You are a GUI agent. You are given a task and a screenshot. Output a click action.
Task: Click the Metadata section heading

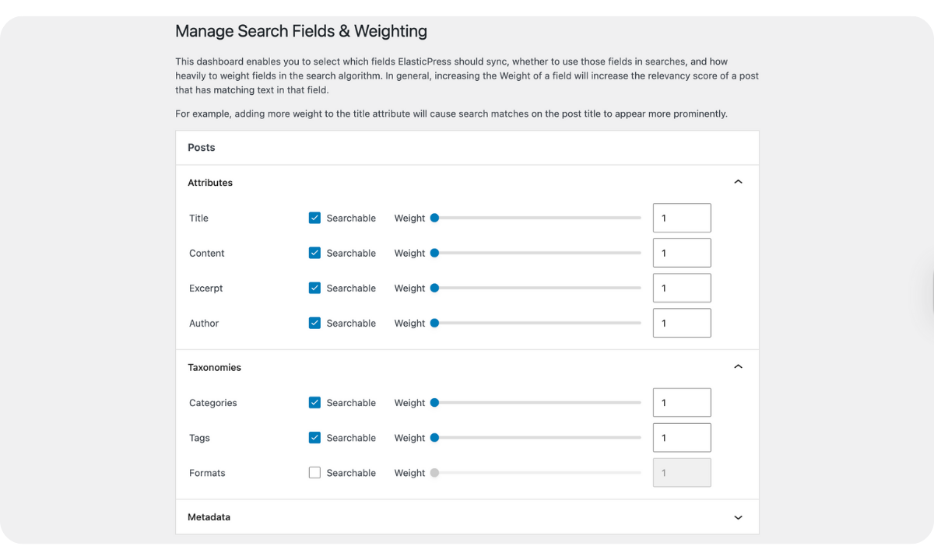tap(209, 517)
